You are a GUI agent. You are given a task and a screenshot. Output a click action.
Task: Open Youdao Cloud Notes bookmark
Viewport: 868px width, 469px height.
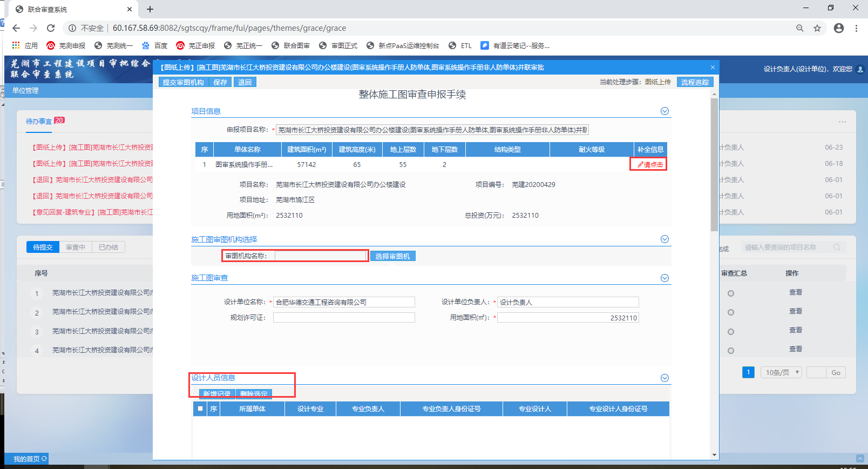(515, 46)
